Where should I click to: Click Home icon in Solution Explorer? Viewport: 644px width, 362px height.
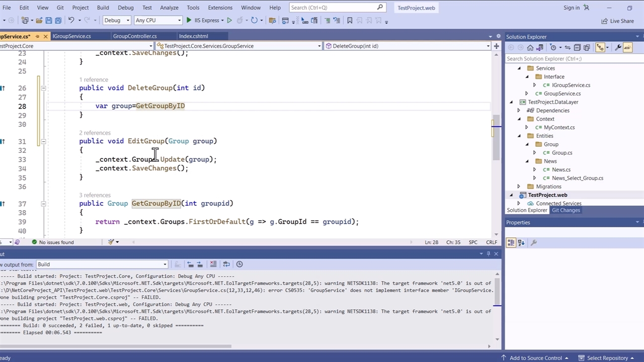(530, 47)
